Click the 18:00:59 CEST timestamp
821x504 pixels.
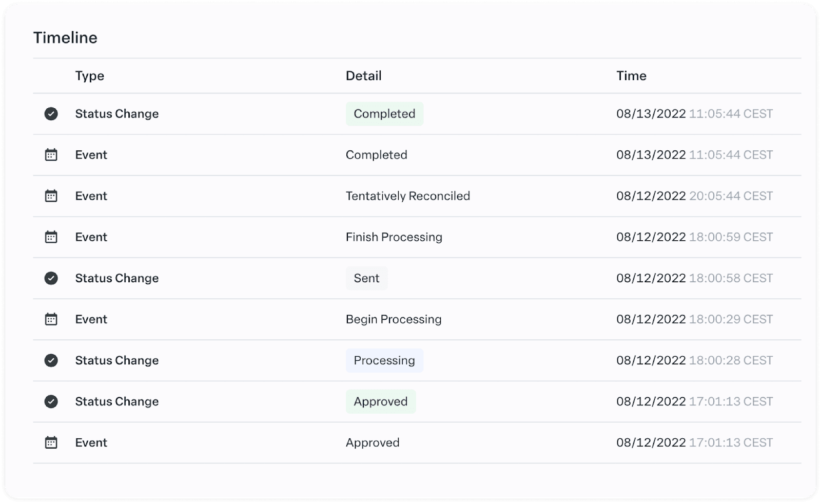click(x=731, y=237)
